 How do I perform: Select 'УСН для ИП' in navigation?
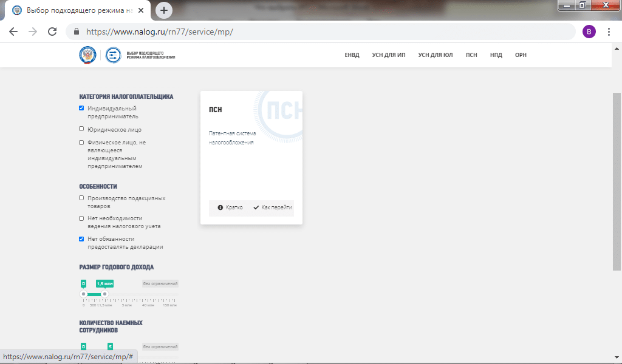tap(389, 55)
